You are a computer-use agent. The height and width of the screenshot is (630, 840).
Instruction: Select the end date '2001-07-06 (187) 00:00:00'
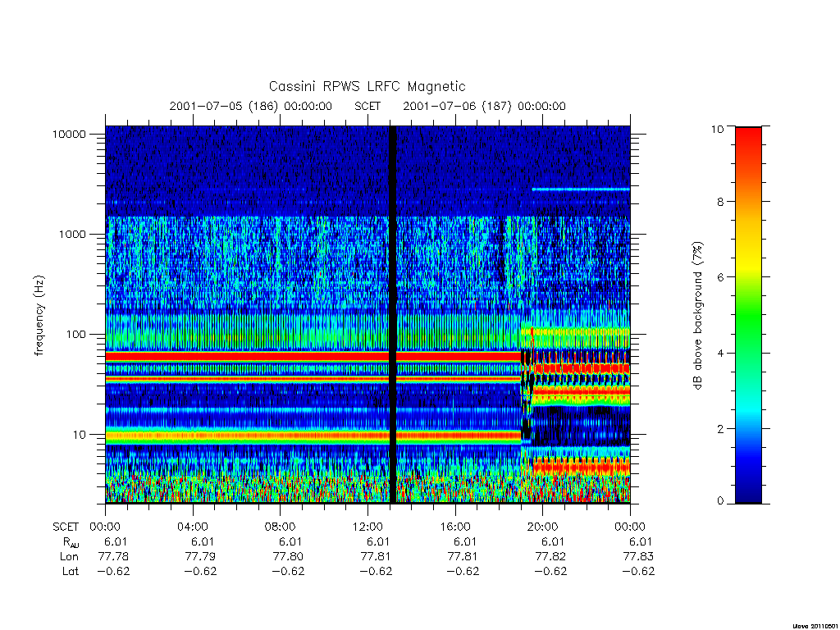click(484, 106)
